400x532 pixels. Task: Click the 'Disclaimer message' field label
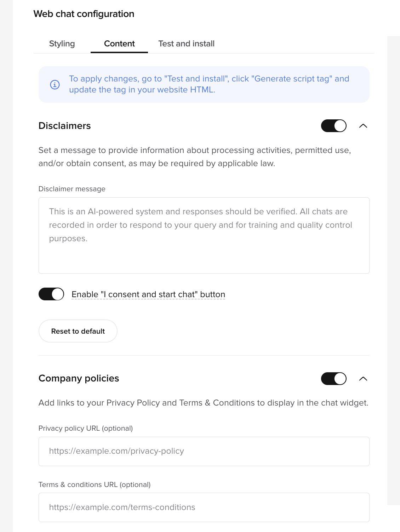pyautogui.click(x=72, y=189)
